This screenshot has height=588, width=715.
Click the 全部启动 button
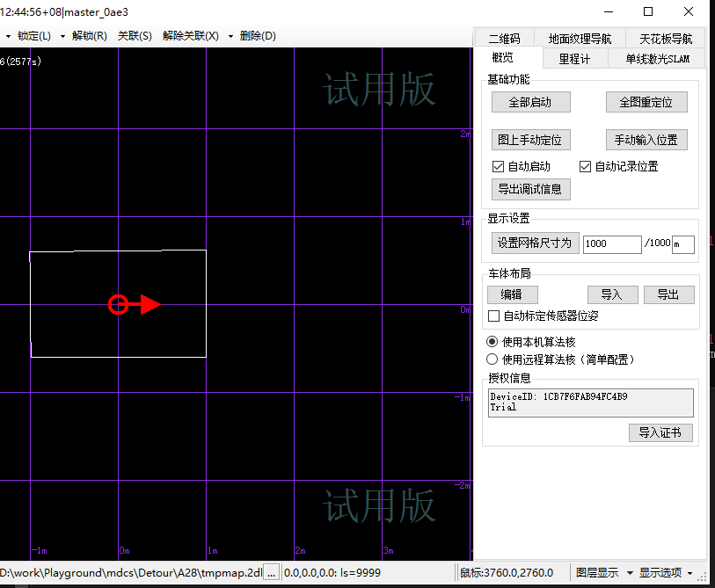click(530, 102)
